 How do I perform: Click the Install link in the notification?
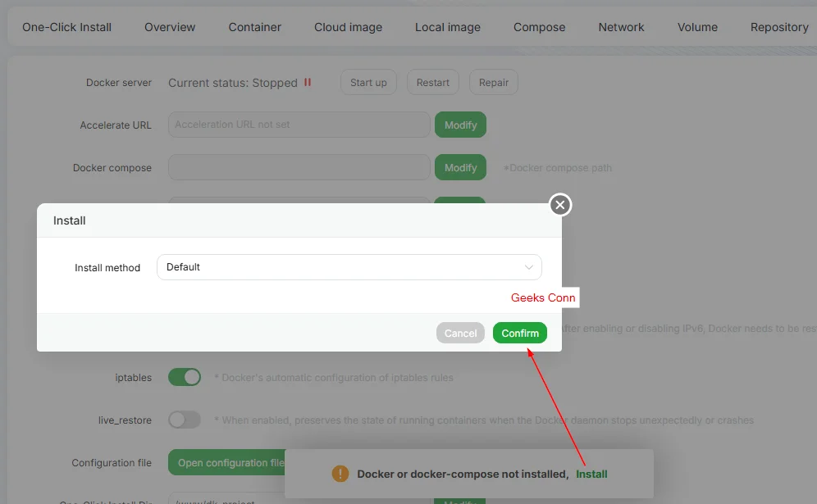[591, 474]
